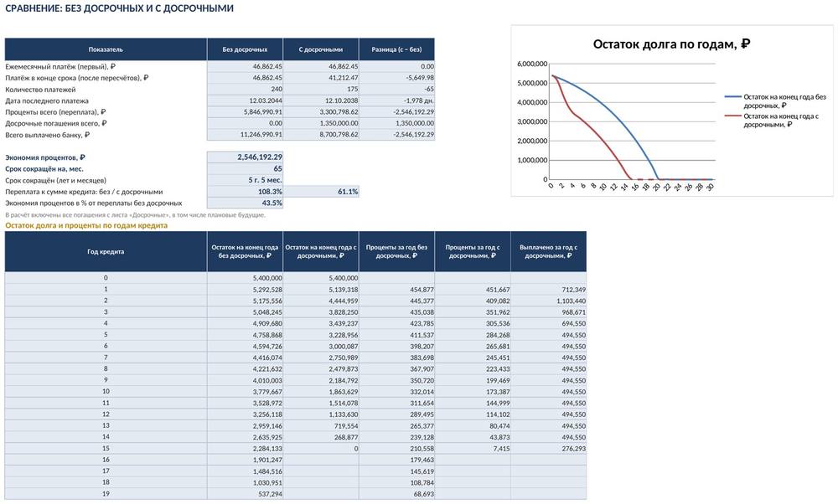
Task: Click the "Показатель" column header
Action: tap(106, 49)
